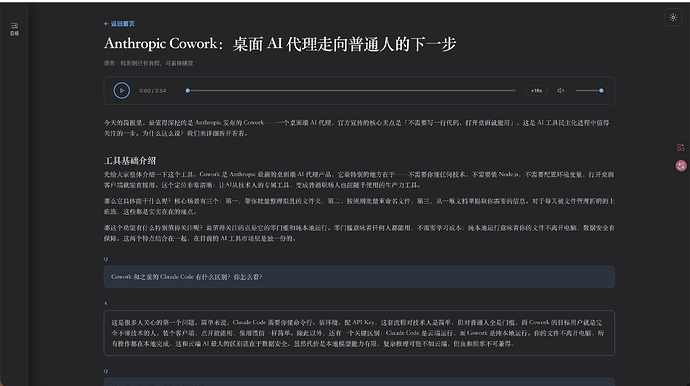Click the 0:00 / 3:54 time display
This screenshot has height=386, width=690.
coord(153,91)
